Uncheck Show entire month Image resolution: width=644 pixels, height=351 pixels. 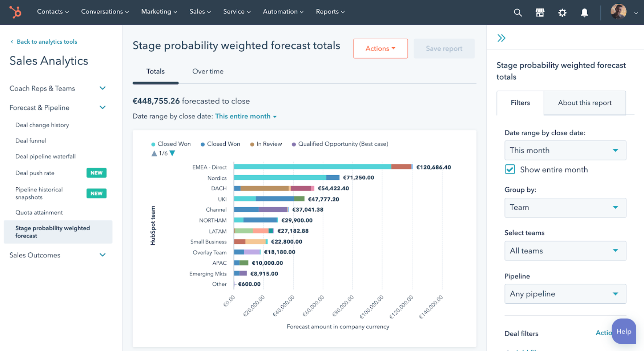[x=510, y=169]
